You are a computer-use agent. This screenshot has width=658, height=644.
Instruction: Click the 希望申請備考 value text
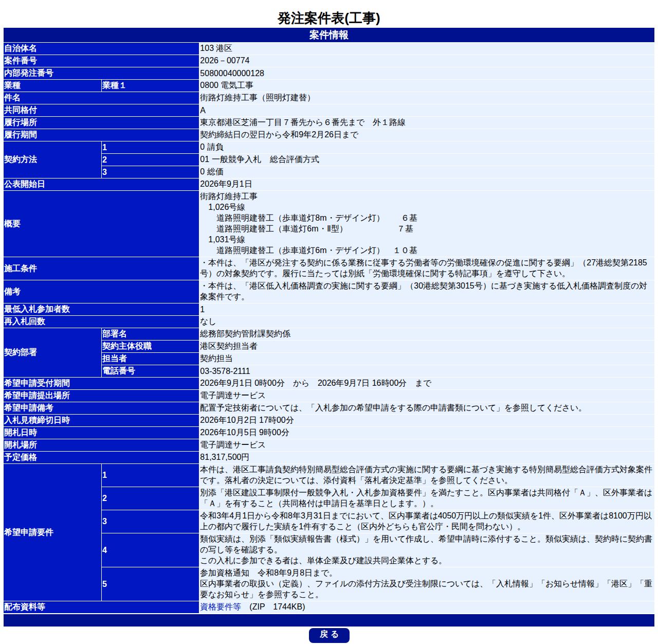[393, 408]
